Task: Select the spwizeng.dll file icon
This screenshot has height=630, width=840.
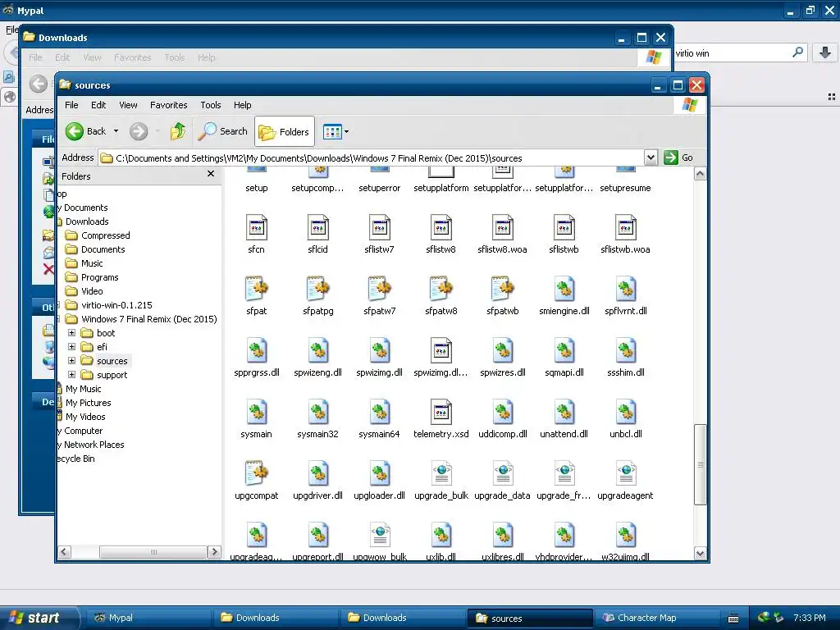Action: click(x=317, y=350)
